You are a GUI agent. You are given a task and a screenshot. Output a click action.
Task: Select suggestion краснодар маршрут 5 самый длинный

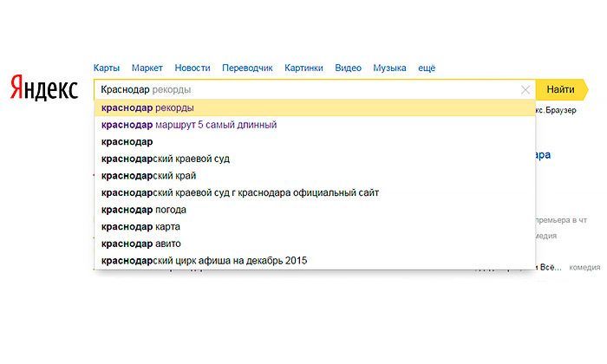[x=315, y=125]
